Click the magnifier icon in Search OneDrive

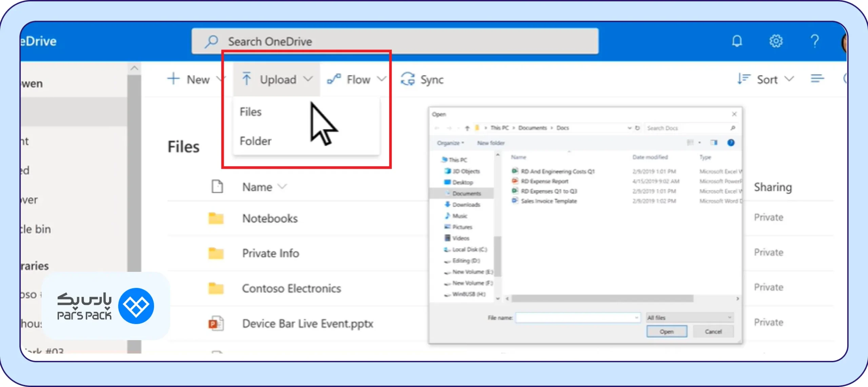click(x=211, y=42)
